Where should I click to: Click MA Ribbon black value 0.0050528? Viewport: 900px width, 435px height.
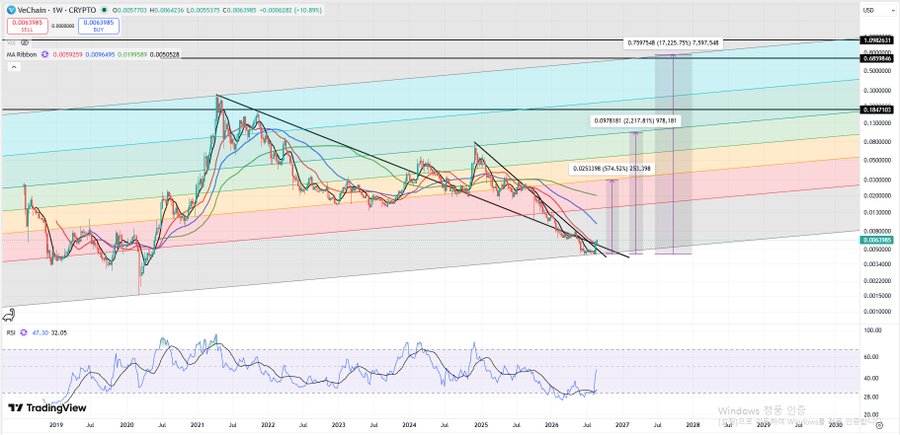165,55
